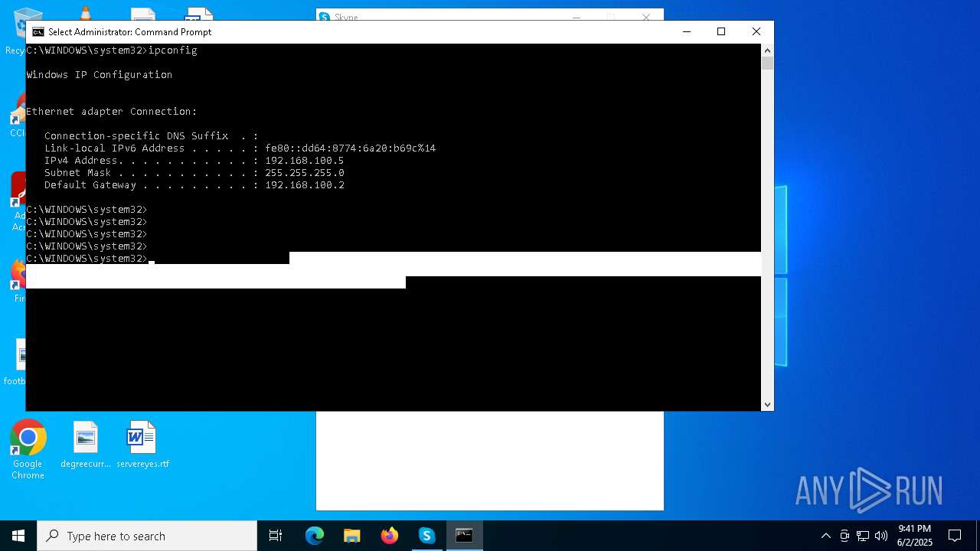Minimize the Command Prompt window
This screenshot has height=551, width=980.
[x=686, y=31]
